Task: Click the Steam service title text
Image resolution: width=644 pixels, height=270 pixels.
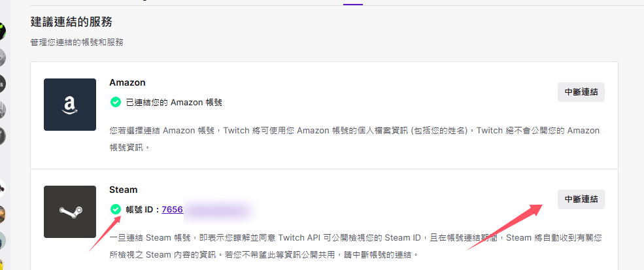Action: click(x=123, y=190)
